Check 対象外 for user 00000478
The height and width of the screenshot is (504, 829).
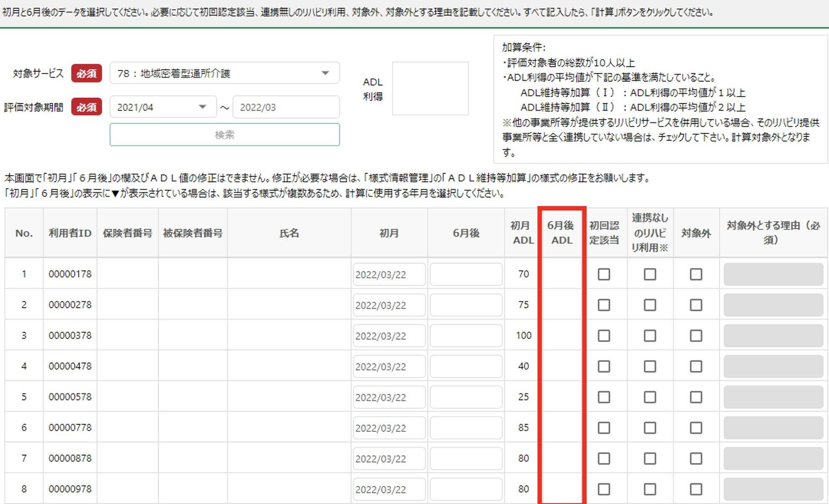tap(696, 366)
